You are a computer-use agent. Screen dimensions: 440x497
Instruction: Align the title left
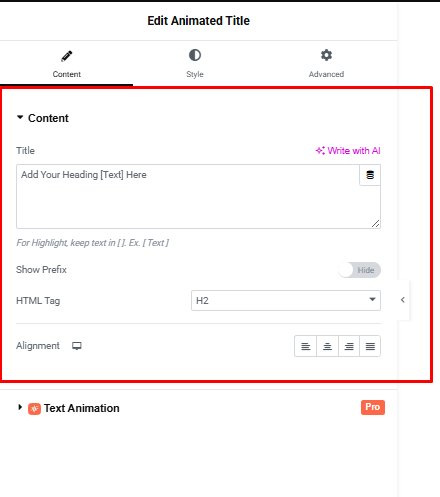coord(305,346)
